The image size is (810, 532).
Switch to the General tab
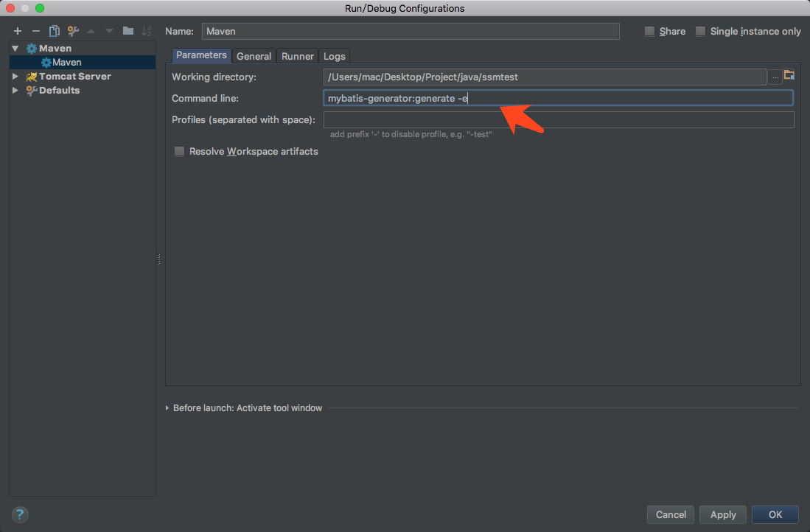(254, 56)
